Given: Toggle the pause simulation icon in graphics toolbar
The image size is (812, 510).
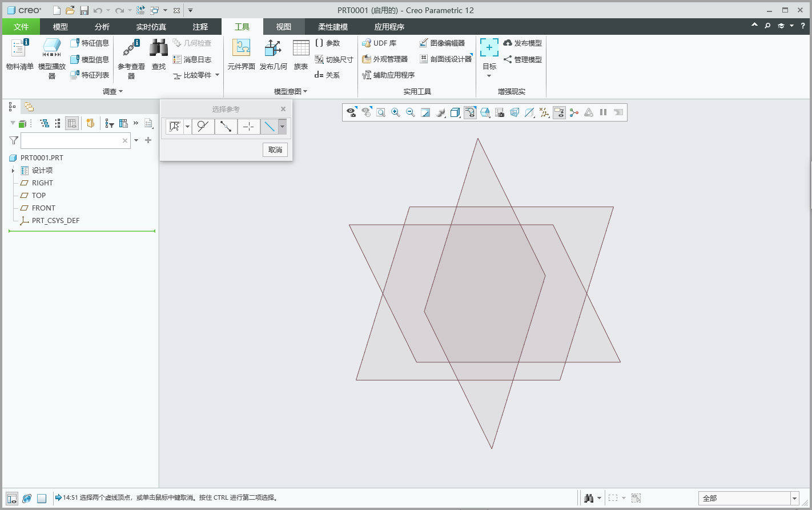Looking at the screenshot, I should (604, 112).
